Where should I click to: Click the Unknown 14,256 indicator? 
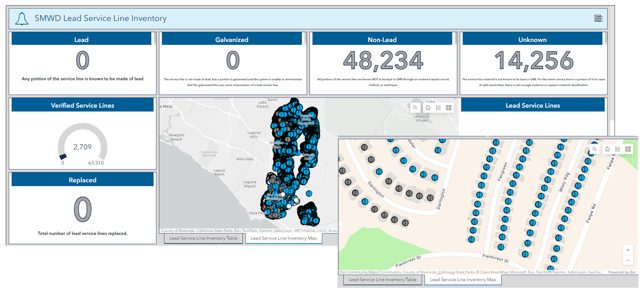pos(533,60)
